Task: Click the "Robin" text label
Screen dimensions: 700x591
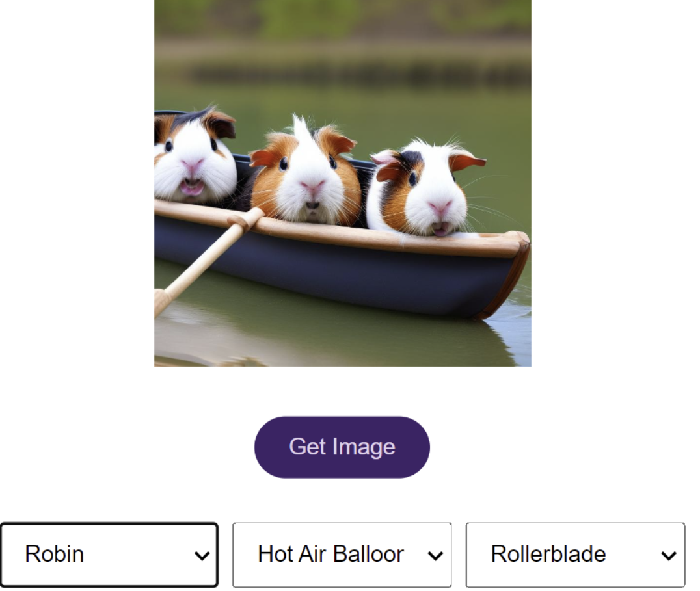Action: [x=55, y=555]
